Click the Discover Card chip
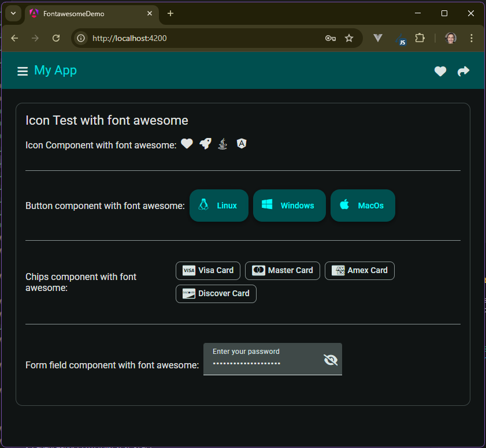The height and width of the screenshot is (448, 486). coord(216,293)
